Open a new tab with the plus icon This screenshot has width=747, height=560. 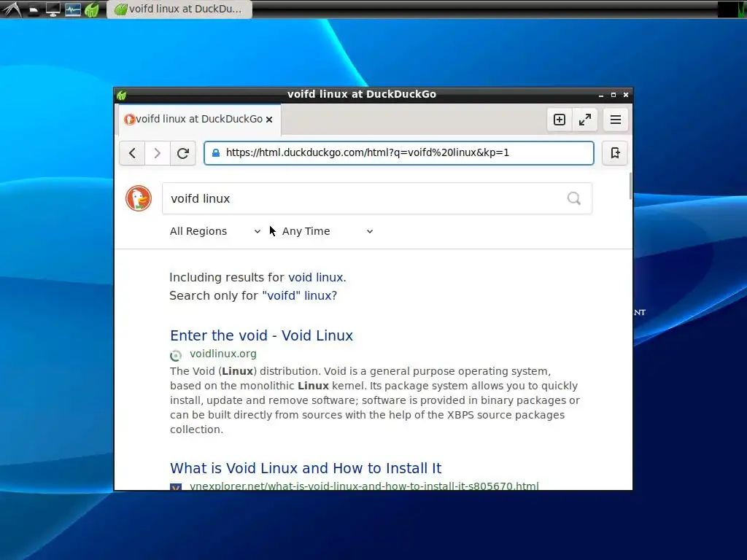560,120
